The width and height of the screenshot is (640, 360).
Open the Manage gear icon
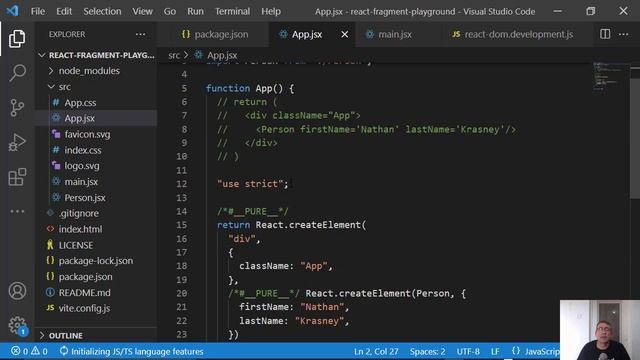[17, 325]
